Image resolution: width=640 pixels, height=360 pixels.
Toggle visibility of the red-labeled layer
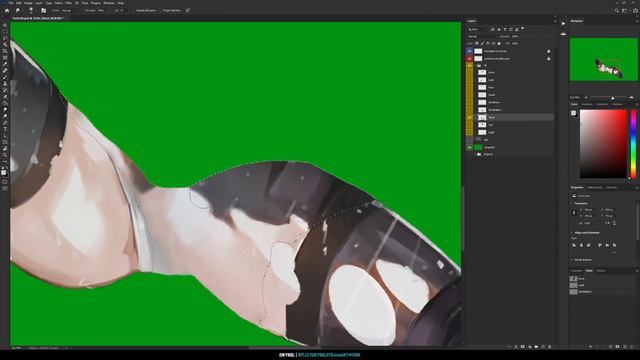pyautogui.click(x=469, y=58)
